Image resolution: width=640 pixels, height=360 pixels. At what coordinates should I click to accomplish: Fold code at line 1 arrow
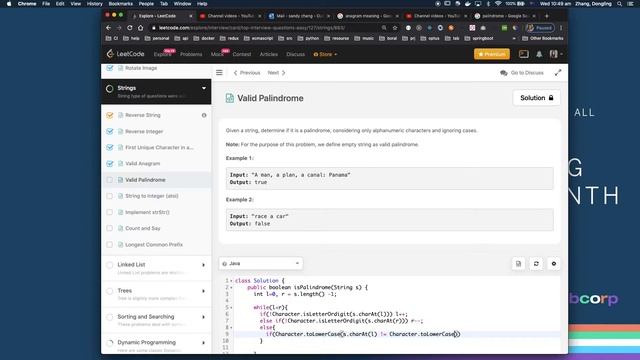(x=231, y=281)
